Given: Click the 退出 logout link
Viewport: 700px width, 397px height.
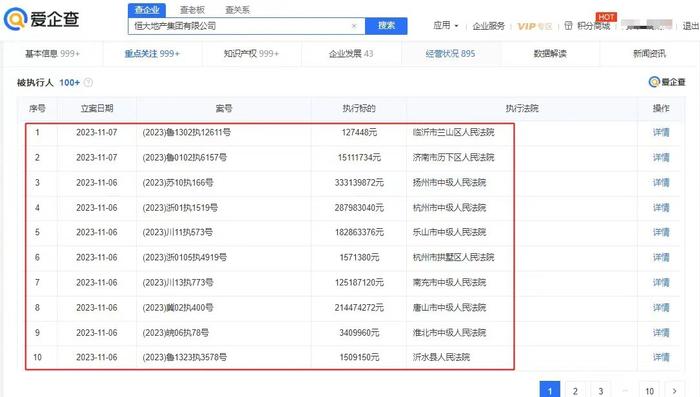Looking at the screenshot, I should point(690,26).
